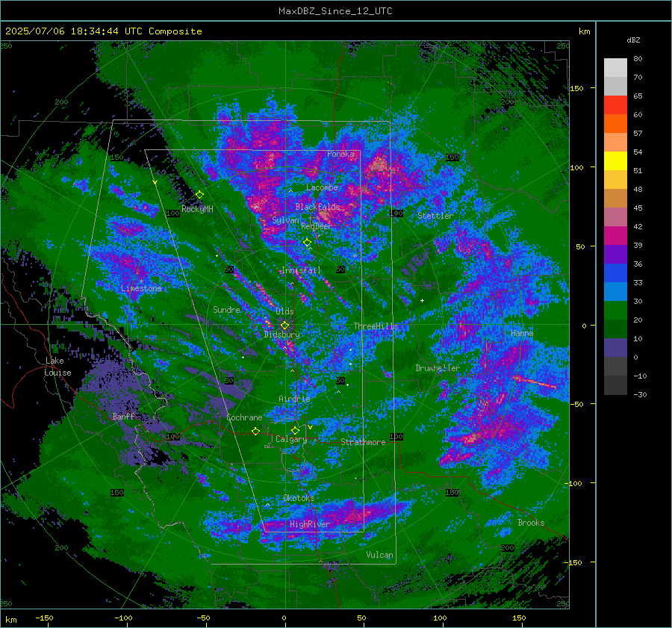This screenshot has height=628, width=672.
Task: Click the yellow diamond marker above Calgary label
Action: pyautogui.click(x=295, y=430)
